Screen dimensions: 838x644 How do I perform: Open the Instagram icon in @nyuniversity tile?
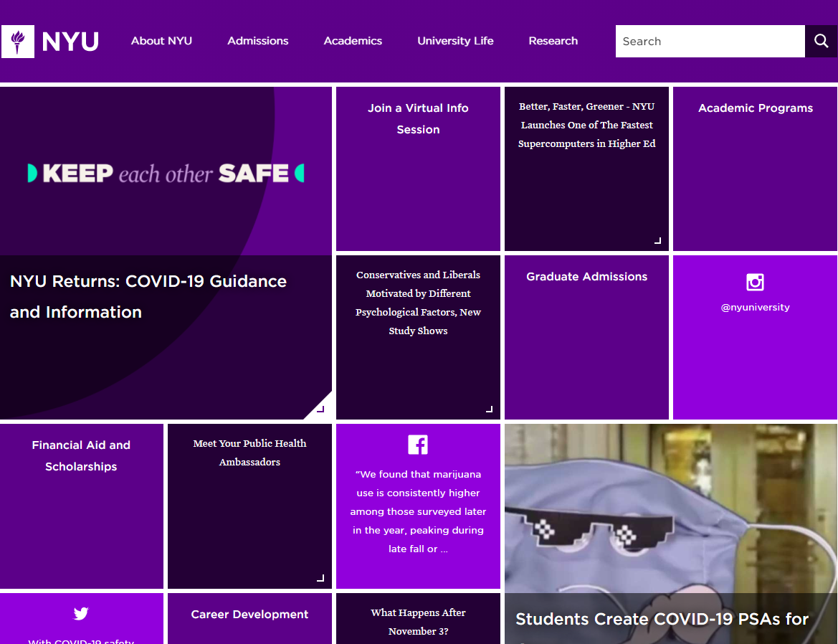point(755,282)
